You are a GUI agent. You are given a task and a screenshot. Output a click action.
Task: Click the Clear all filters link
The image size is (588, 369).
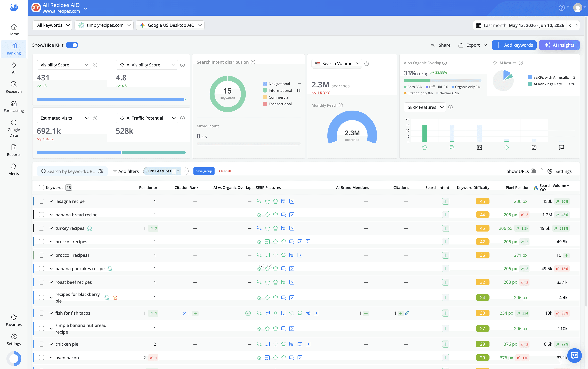tap(225, 171)
